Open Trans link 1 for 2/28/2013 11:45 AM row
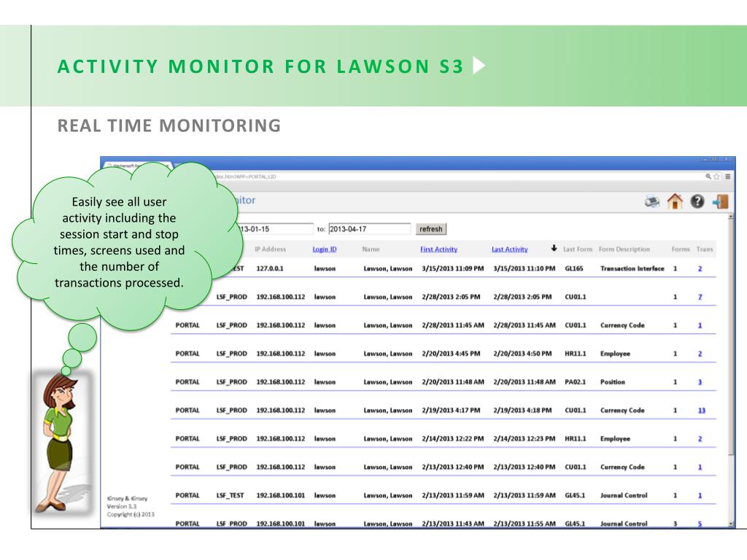This screenshot has height=560, width=747. coord(700,325)
